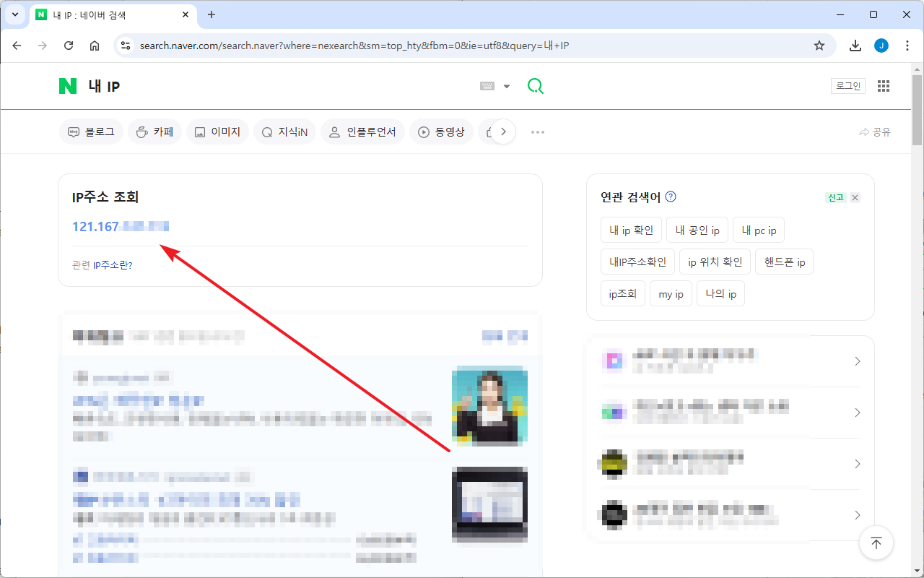Screen dimensions: 924x578
Task: Open the Chrome three-dot menu
Action: point(907,46)
